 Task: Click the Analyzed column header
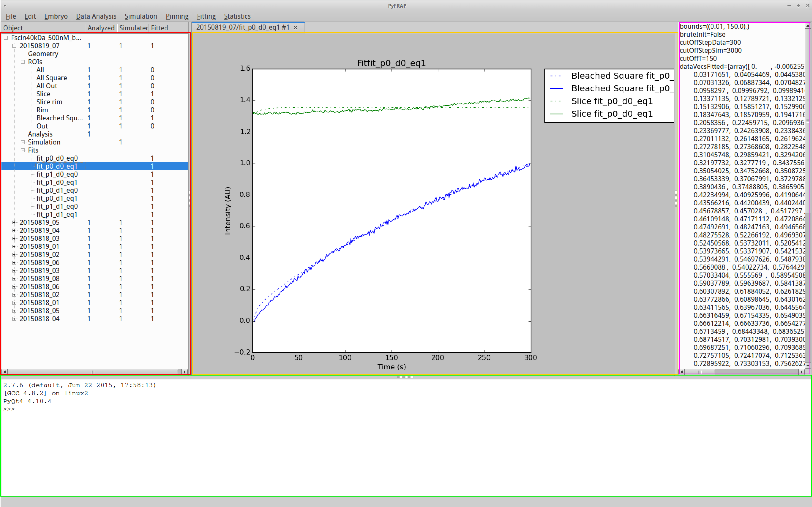[x=101, y=28]
